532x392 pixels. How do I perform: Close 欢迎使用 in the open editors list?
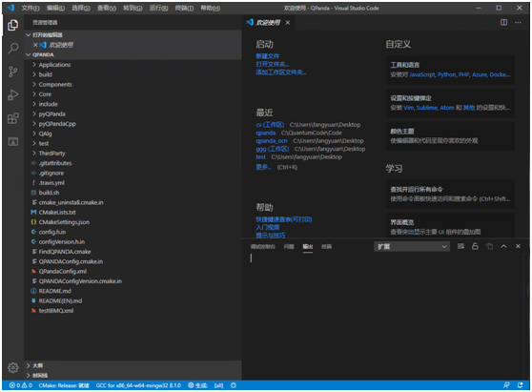click(35, 45)
